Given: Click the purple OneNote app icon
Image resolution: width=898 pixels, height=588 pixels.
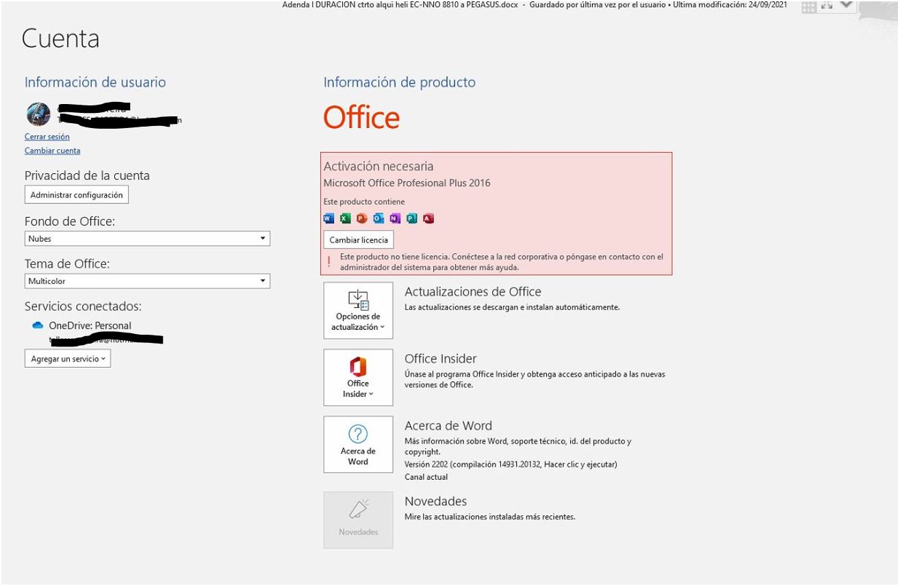Looking at the screenshot, I should (395, 219).
